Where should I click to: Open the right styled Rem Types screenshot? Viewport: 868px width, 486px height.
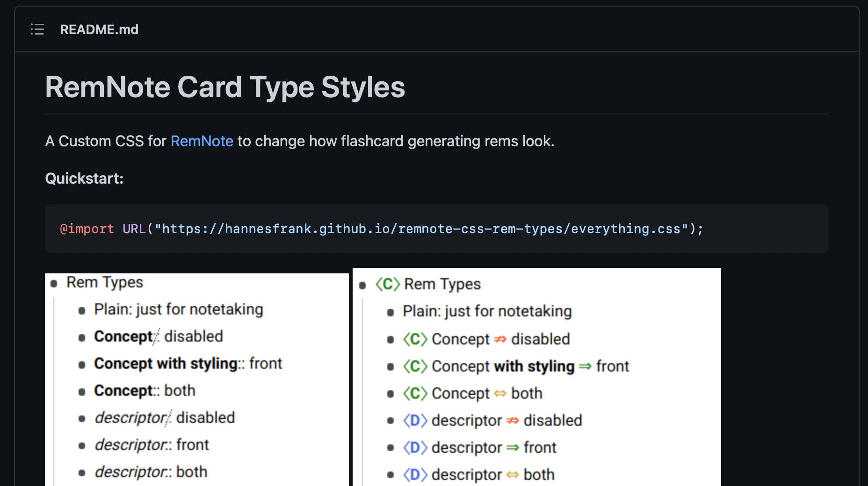pyautogui.click(x=537, y=377)
